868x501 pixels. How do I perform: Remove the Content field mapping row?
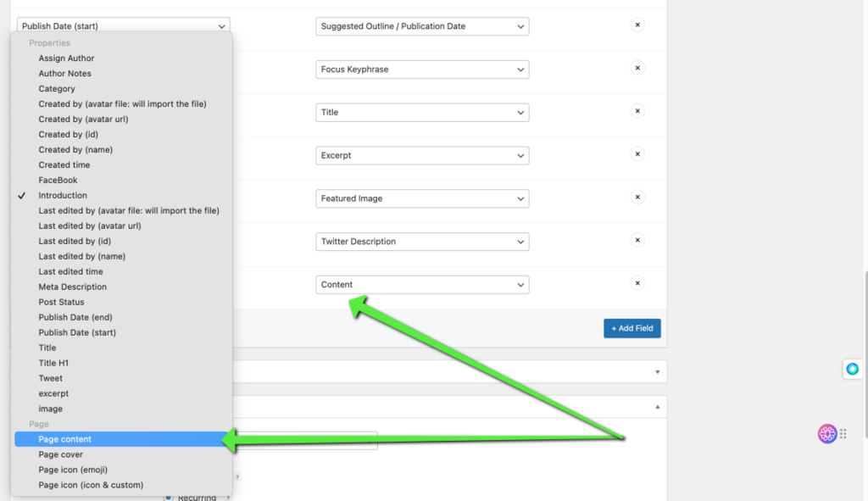coord(637,283)
